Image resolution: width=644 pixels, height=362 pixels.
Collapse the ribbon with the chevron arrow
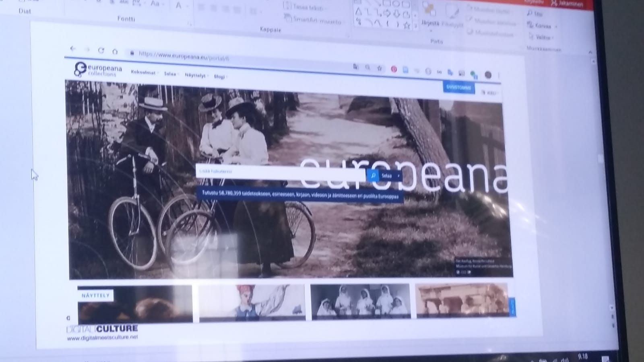[590, 51]
